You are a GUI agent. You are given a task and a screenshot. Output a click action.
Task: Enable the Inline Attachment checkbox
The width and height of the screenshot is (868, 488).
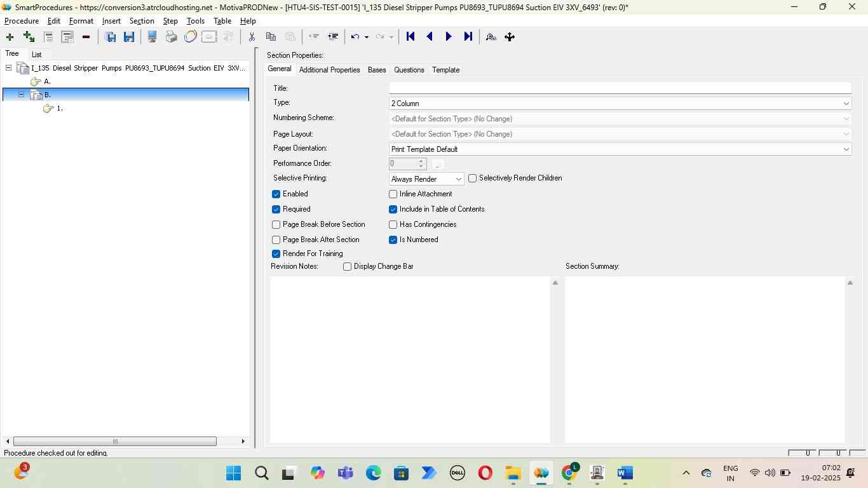click(393, 194)
